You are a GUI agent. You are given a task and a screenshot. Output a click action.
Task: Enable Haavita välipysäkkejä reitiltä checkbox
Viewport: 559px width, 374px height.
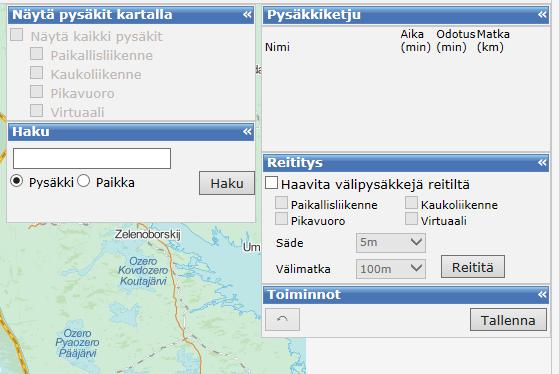[x=272, y=183]
